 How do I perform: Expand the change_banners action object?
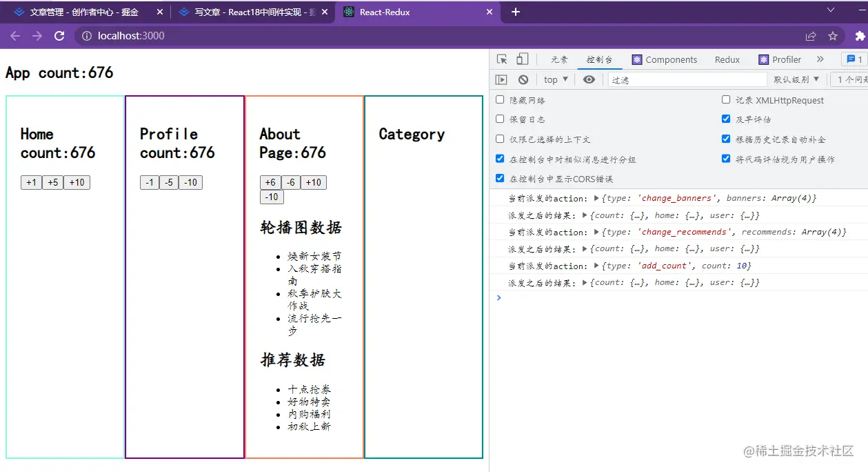[x=597, y=198]
